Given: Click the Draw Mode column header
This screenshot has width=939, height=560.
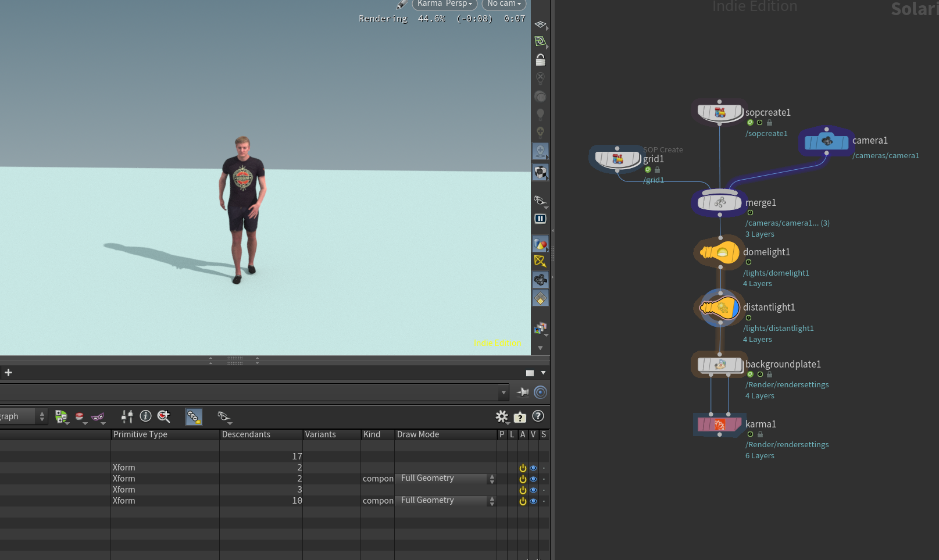Looking at the screenshot, I should pos(446,434).
